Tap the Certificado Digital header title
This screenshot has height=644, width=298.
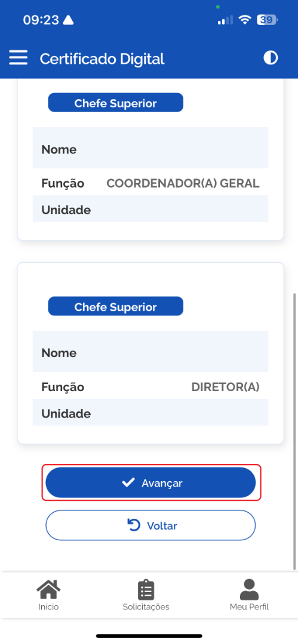click(102, 58)
